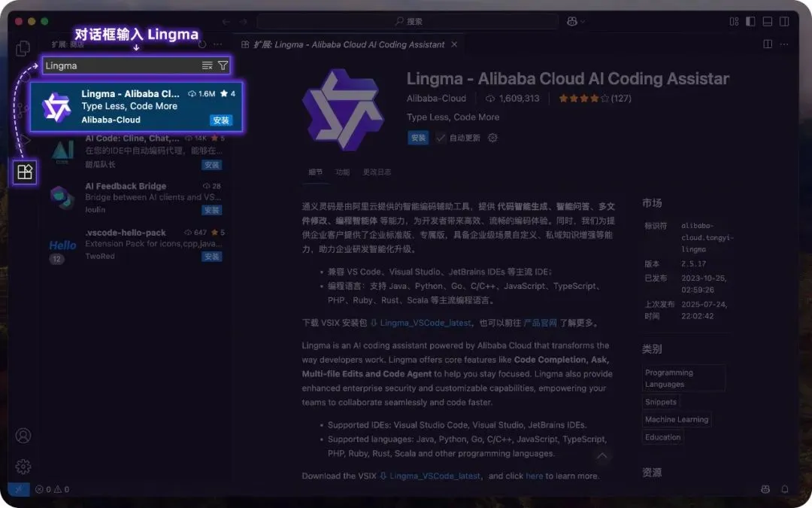Click the Hello pack icon badge 12
Viewport: 812px width, 508px height.
[x=56, y=259]
